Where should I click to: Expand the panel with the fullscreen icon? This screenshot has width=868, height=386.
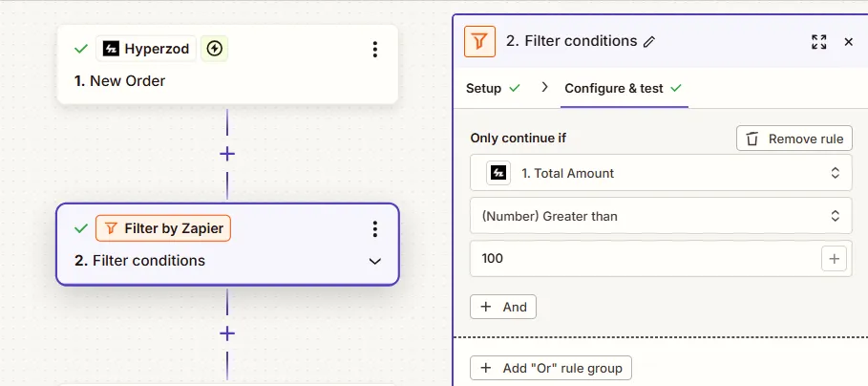818,41
